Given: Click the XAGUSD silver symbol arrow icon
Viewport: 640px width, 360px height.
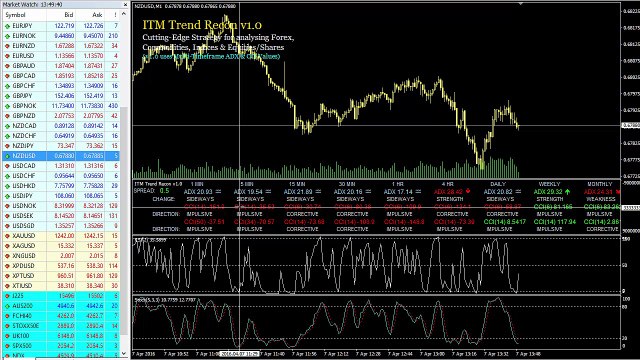Looking at the screenshot, I should pos(7,246).
